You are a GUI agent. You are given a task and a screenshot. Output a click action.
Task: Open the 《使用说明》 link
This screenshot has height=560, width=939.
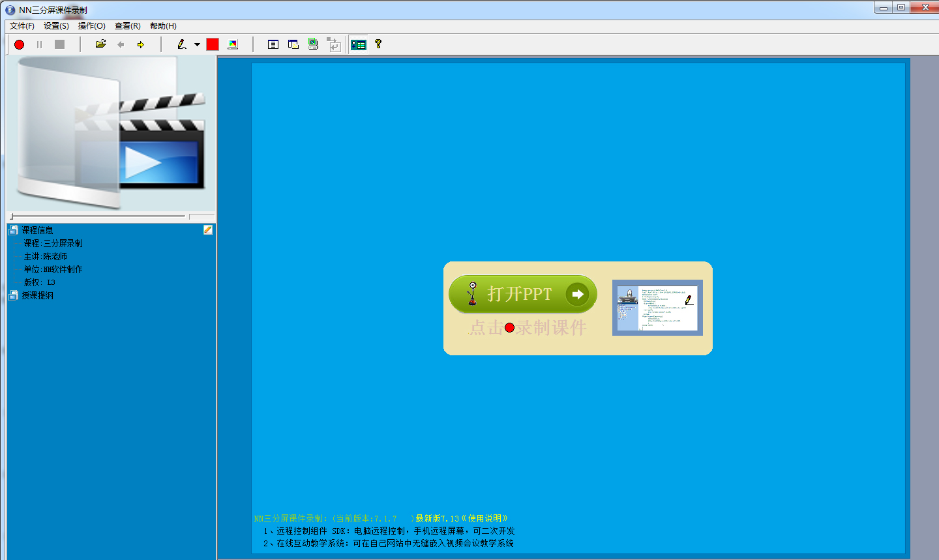click(484, 519)
